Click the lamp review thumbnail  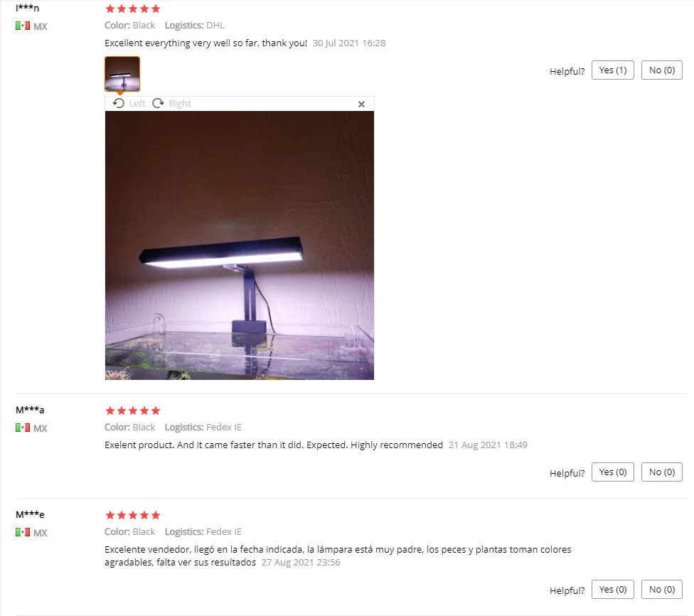[x=122, y=74]
